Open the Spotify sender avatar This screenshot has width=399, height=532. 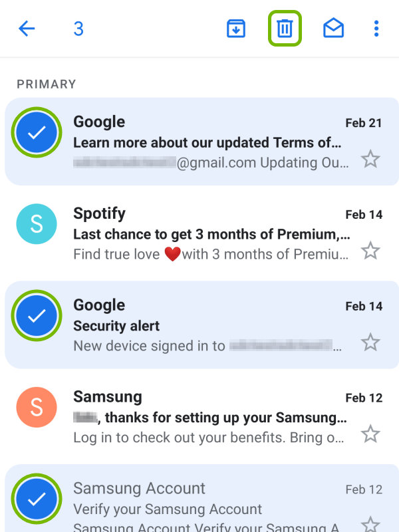click(37, 224)
